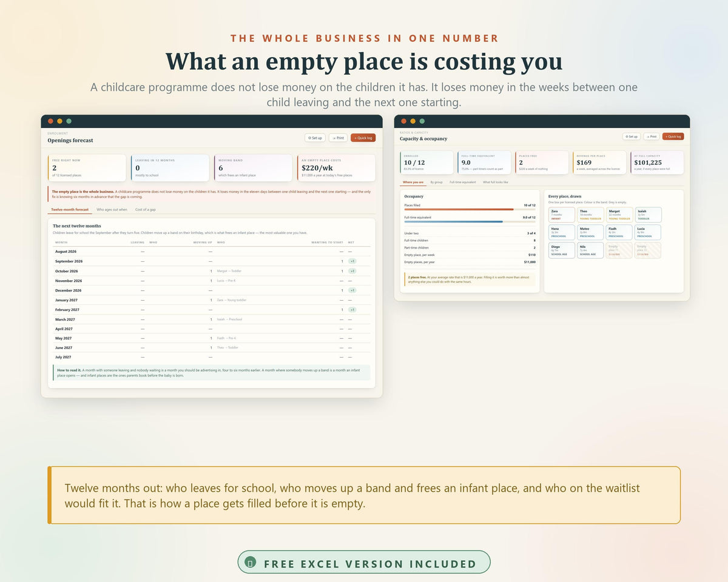This screenshot has width=728, height=582.
Task: Click the Empty place 11 box
Action: 619,250
